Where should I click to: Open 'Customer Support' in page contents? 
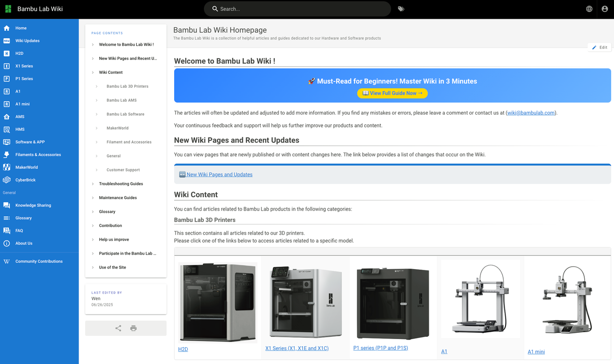coord(123,170)
